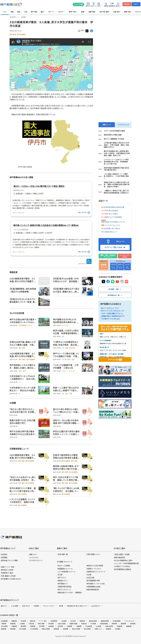Open the 事件・事故 nav item
Screen dimensions: 141x644
coord(34,12)
